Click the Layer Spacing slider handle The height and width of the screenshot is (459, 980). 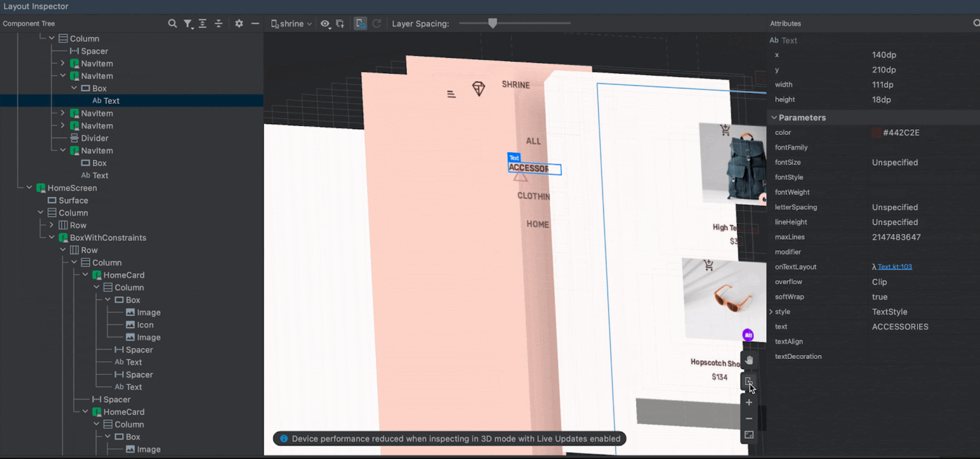492,23
